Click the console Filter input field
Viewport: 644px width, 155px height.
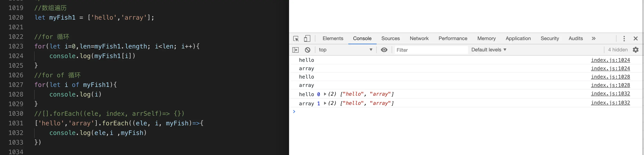pos(431,50)
